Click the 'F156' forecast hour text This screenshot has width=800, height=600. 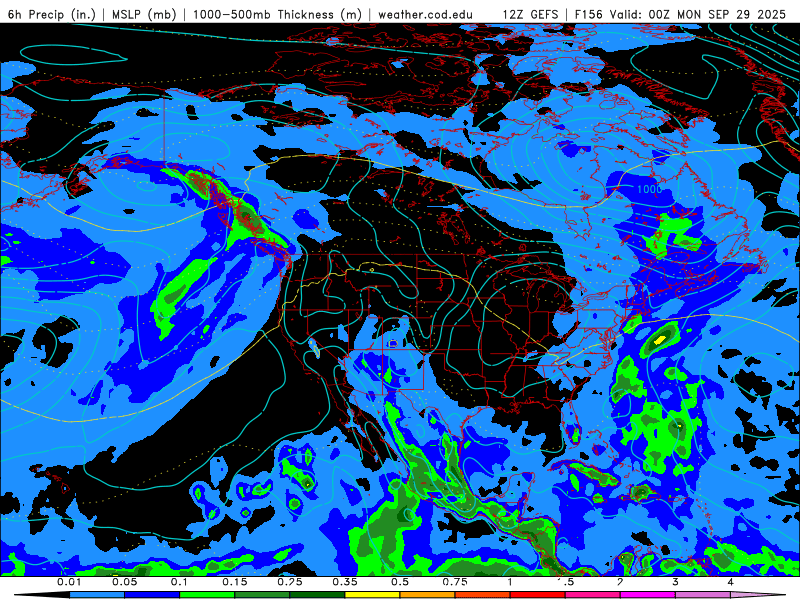pyautogui.click(x=589, y=14)
